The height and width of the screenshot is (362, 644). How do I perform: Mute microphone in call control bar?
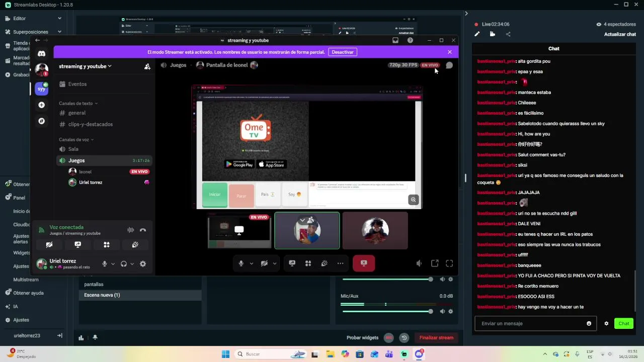pos(241,263)
